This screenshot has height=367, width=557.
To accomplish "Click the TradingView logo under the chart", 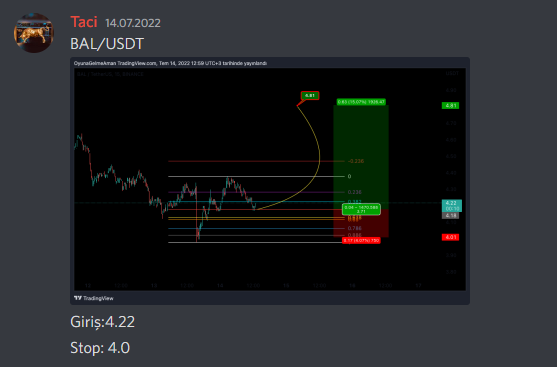I will pyautogui.click(x=94, y=298).
